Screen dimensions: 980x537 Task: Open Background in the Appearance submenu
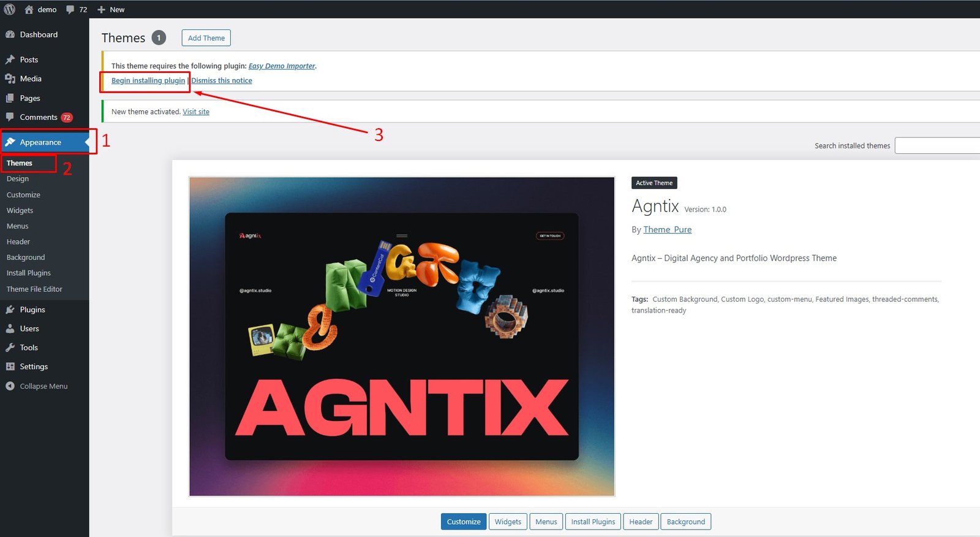(26, 257)
